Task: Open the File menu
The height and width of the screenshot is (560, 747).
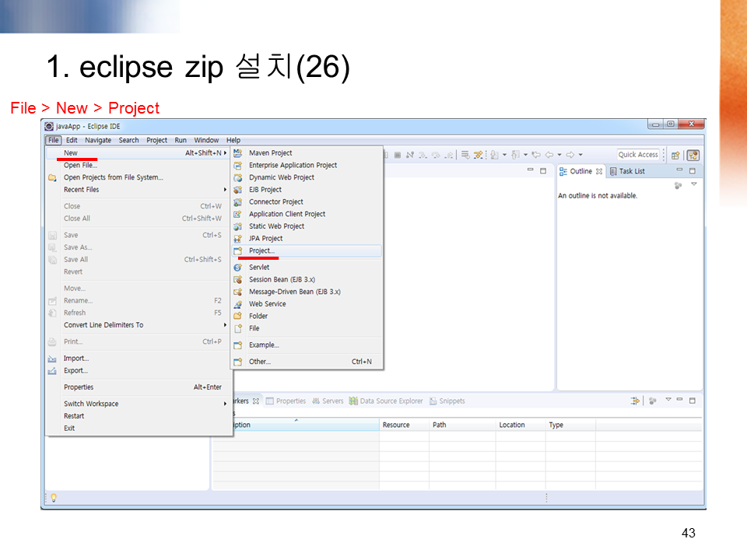Action: point(54,140)
